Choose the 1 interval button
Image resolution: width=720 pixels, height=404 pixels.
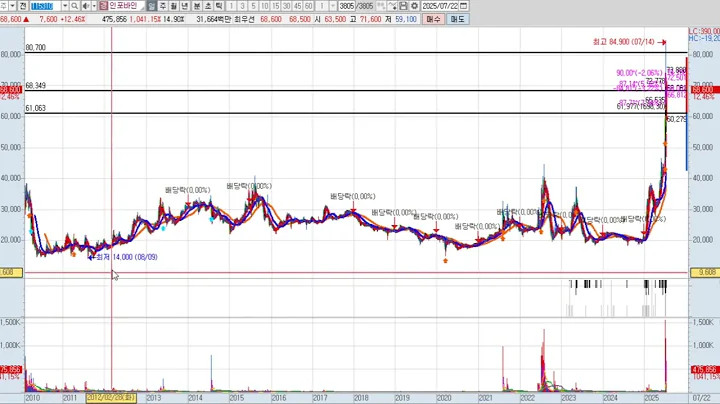pyautogui.click(x=231, y=6)
